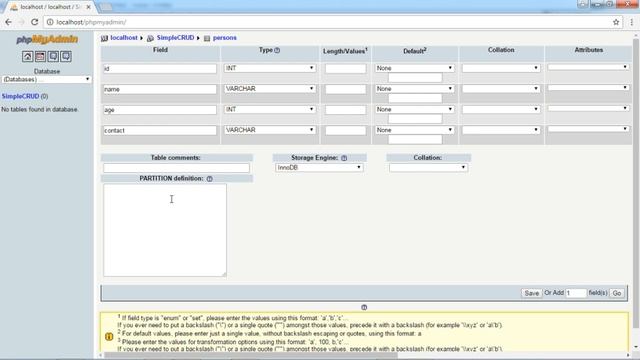Open Type dropdown for id field

[270, 68]
